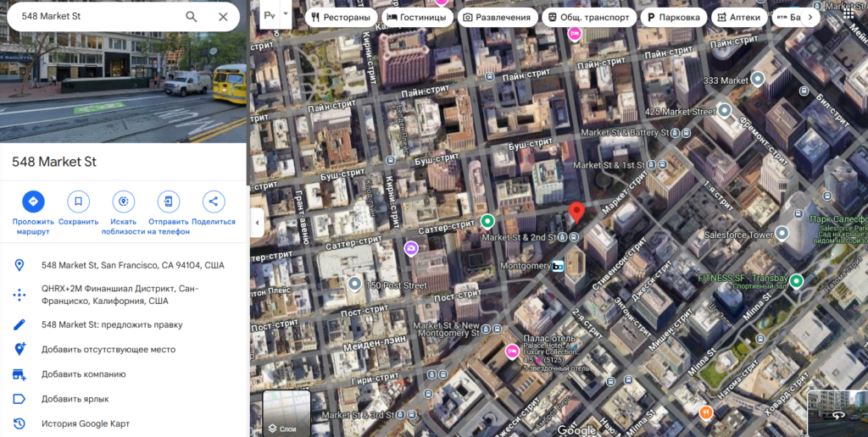The height and width of the screenshot is (437, 868).
Task: Click the 'Проложить маршрут' directions icon
Action: [33, 202]
